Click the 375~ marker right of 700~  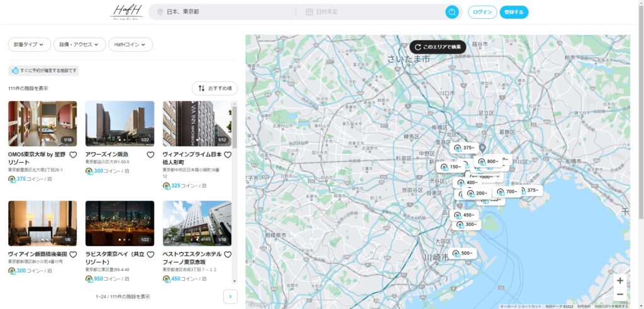coord(532,190)
